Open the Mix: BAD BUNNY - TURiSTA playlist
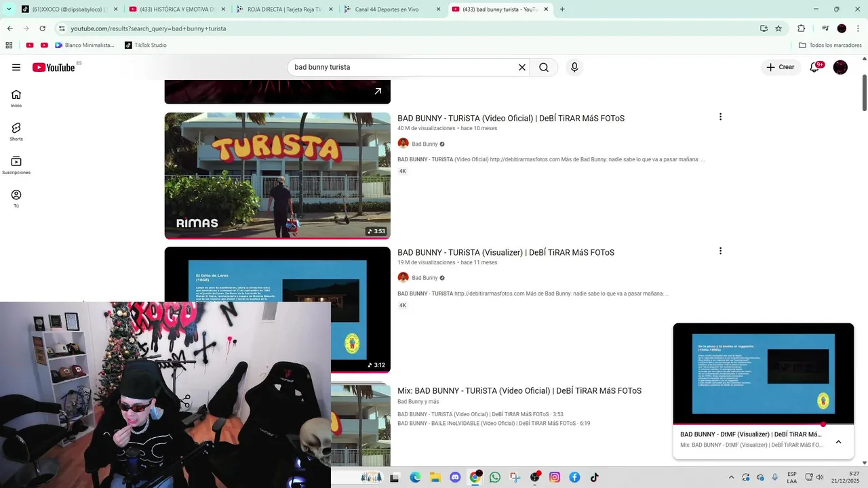This screenshot has width=868, height=488. pyautogui.click(x=519, y=390)
